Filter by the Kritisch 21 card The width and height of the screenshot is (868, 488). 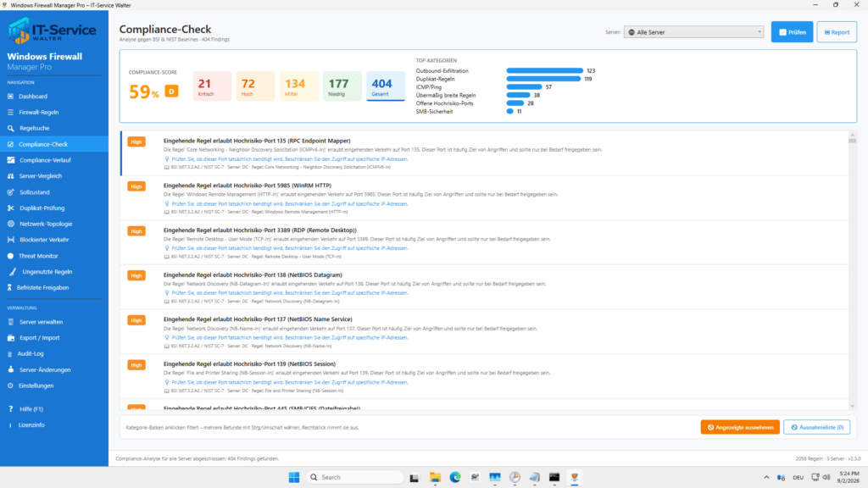click(212, 86)
